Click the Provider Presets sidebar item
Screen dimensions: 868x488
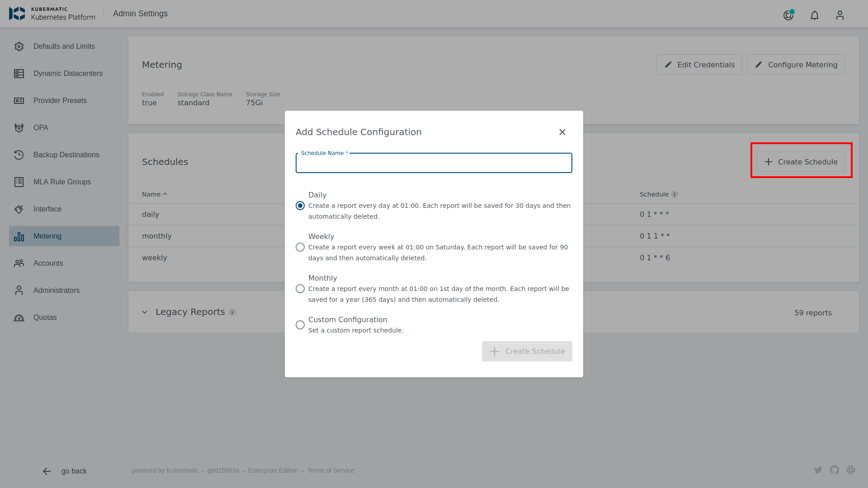(60, 100)
